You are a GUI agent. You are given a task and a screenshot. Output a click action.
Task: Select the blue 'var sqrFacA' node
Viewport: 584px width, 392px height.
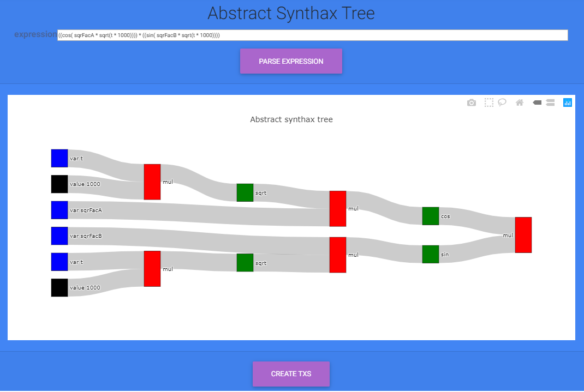[x=59, y=210]
